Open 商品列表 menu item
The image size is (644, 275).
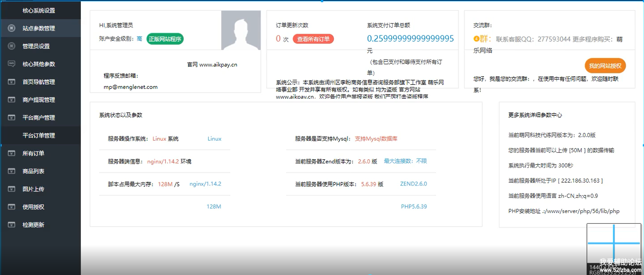[33, 171]
